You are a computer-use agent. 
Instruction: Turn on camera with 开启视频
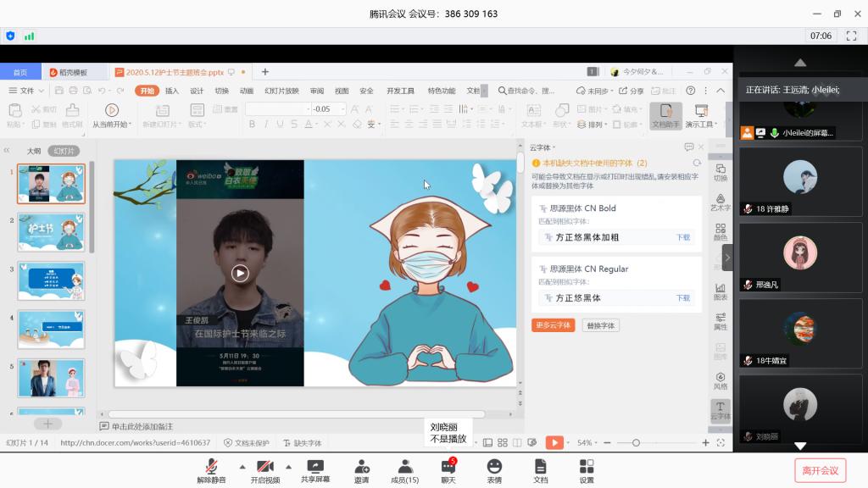(x=264, y=467)
